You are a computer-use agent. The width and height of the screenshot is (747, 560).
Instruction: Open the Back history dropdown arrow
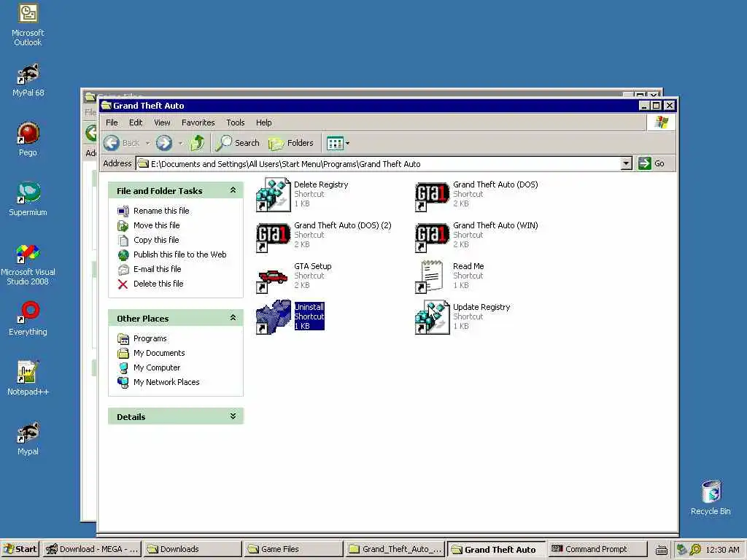coord(147,144)
